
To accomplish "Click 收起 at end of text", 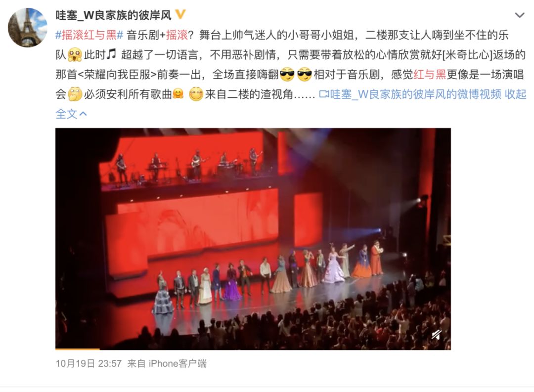I will [x=515, y=94].
